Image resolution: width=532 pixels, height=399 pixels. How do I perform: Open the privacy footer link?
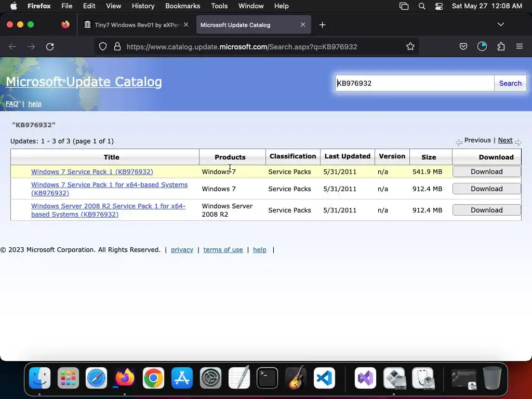pyautogui.click(x=182, y=250)
